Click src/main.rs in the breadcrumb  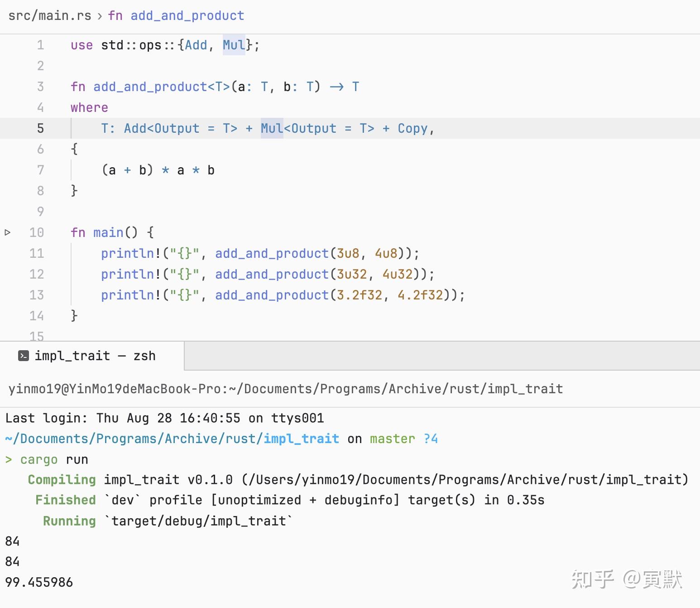50,16
